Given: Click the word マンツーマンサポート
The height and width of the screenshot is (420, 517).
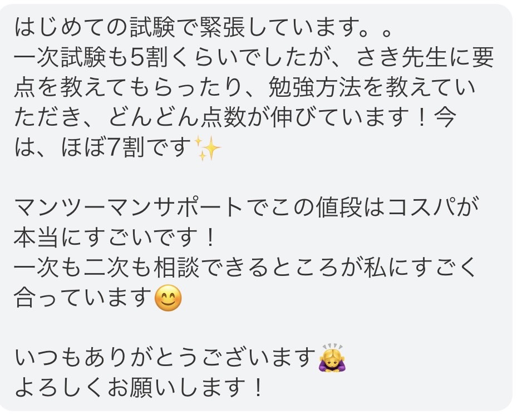Looking at the screenshot, I should pos(129,207).
